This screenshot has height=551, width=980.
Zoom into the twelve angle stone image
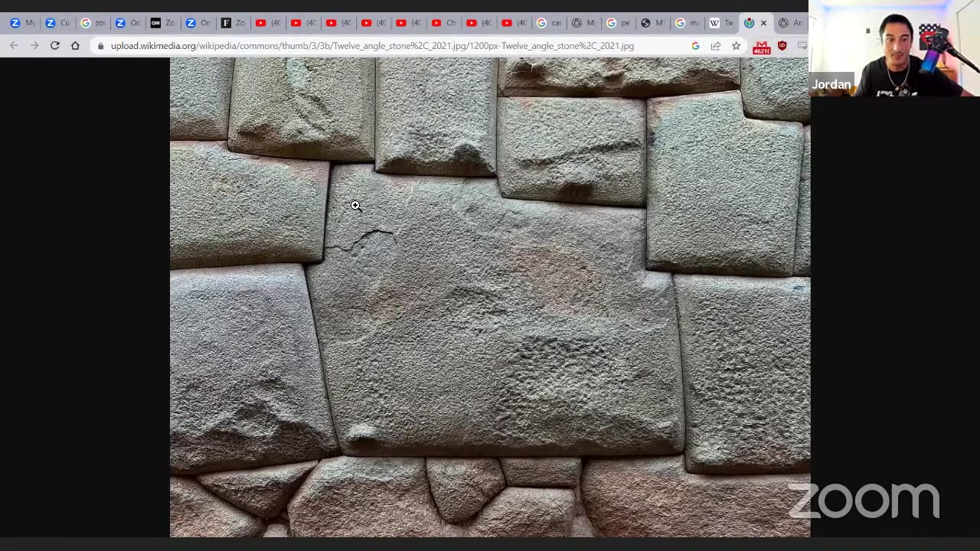pos(490,297)
